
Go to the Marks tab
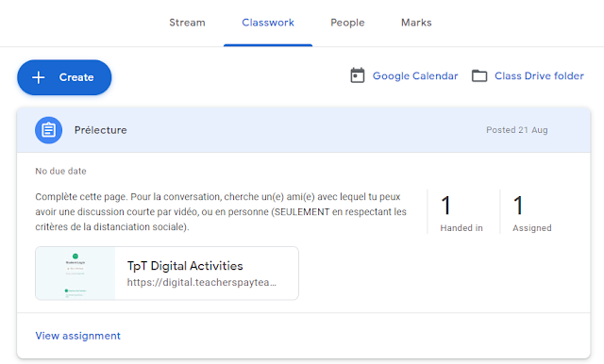(416, 23)
